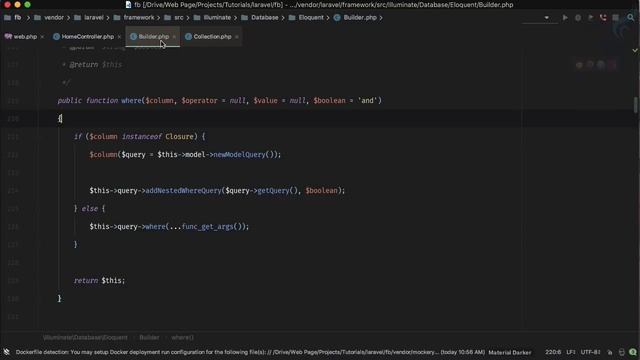This screenshot has width=640, height=360.
Task: Click addNestedWhereQuery method call
Action: pos(183,190)
